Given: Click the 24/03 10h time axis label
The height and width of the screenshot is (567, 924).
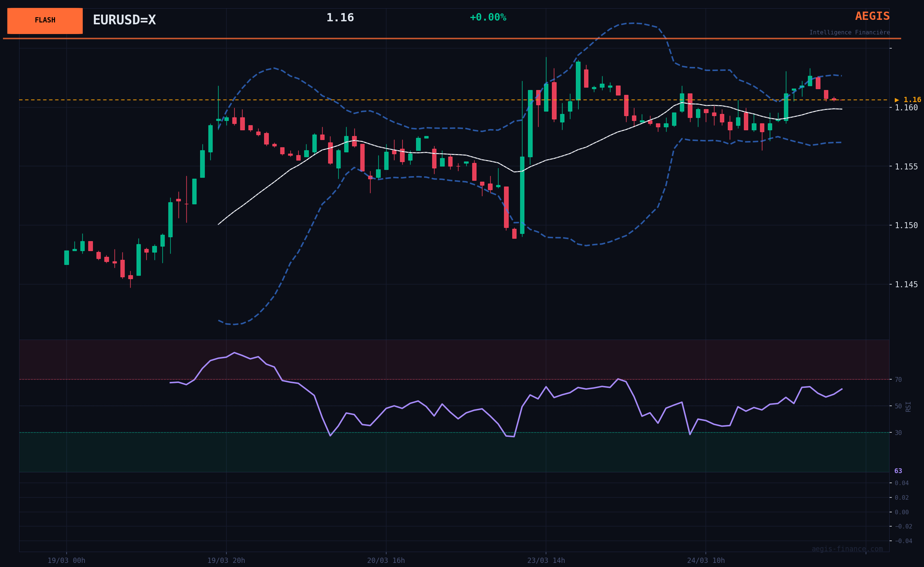Looking at the screenshot, I should pyautogui.click(x=706, y=561).
